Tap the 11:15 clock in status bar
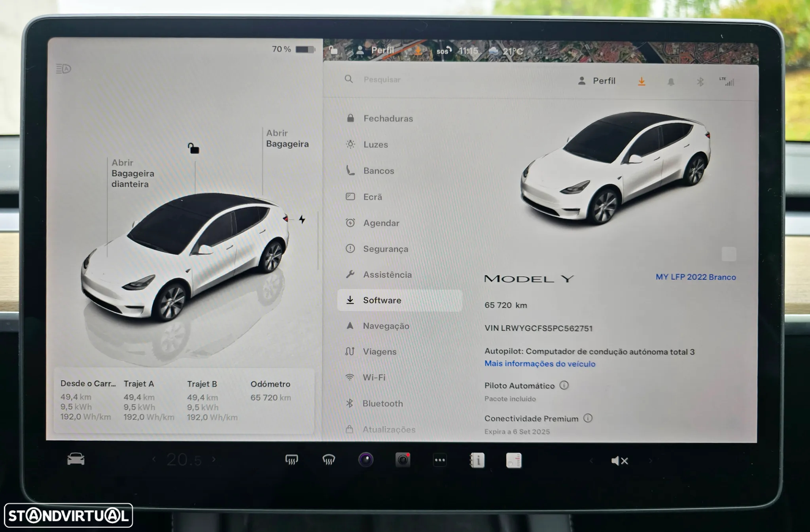 [468, 51]
